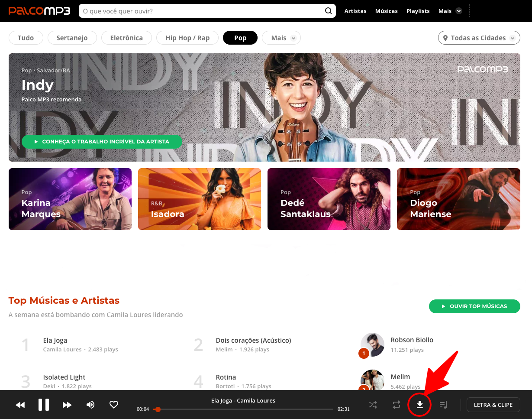Toggle repeat mode
Screen dimensions: 532x419
(x=396, y=404)
